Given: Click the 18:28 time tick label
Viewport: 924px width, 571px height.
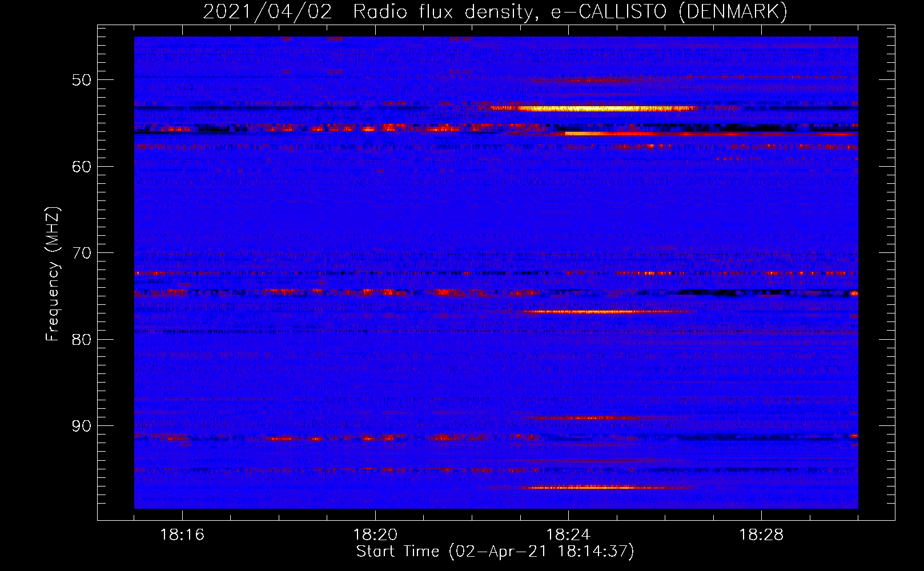Looking at the screenshot, I should click(761, 535).
